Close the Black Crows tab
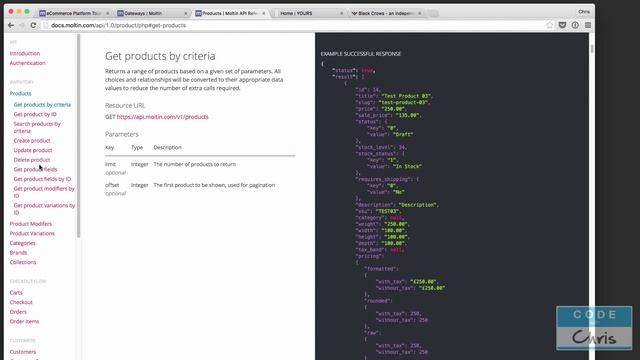Viewport: 640px width, 360px height. (420, 13)
